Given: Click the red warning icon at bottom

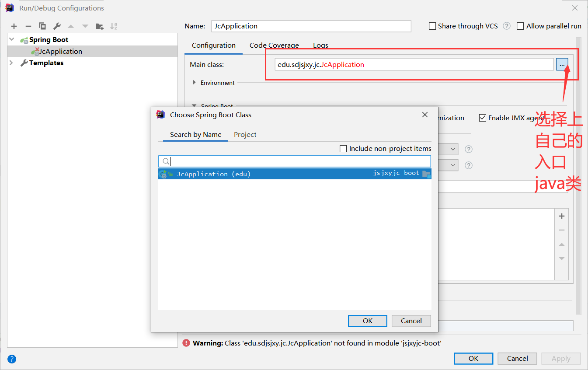Looking at the screenshot, I should coord(186,343).
